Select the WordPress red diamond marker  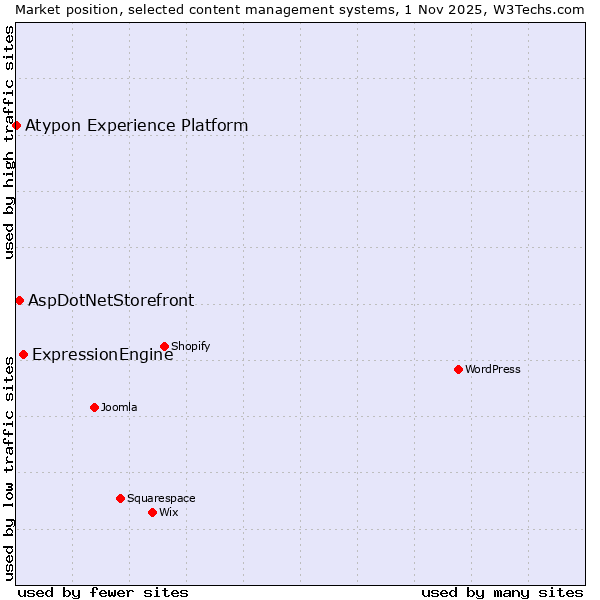coord(458,369)
